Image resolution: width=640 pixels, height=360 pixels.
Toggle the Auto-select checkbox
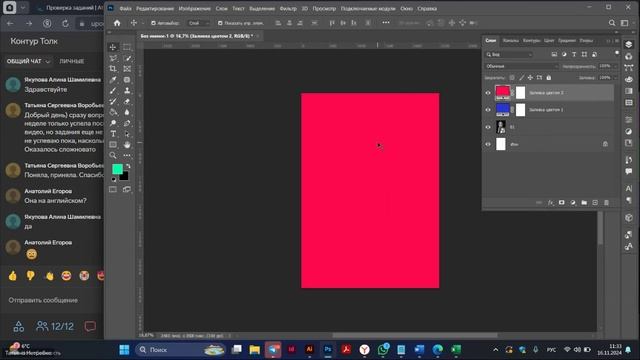(x=153, y=23)
